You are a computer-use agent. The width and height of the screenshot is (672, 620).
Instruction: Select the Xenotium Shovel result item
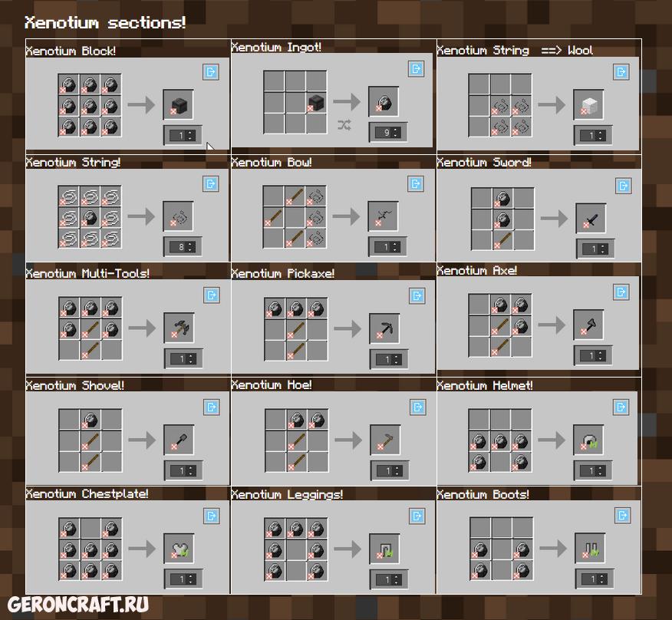(179, 440)
